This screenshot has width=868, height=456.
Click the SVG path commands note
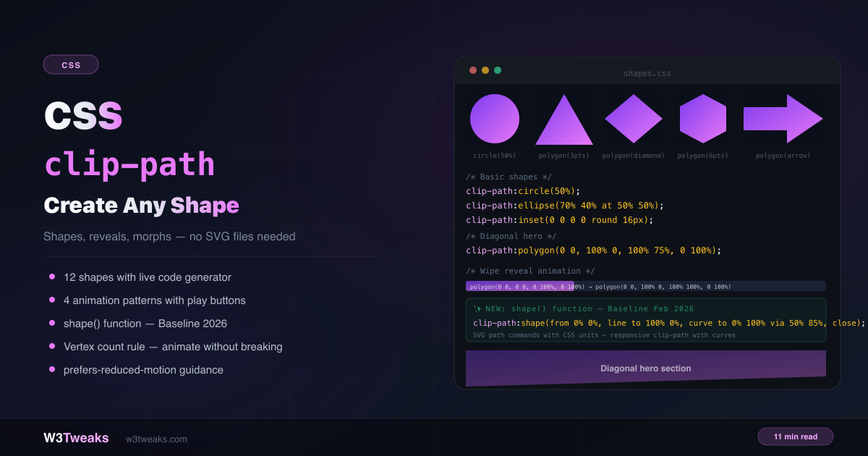pyautogui.click(x=604, y=335)
